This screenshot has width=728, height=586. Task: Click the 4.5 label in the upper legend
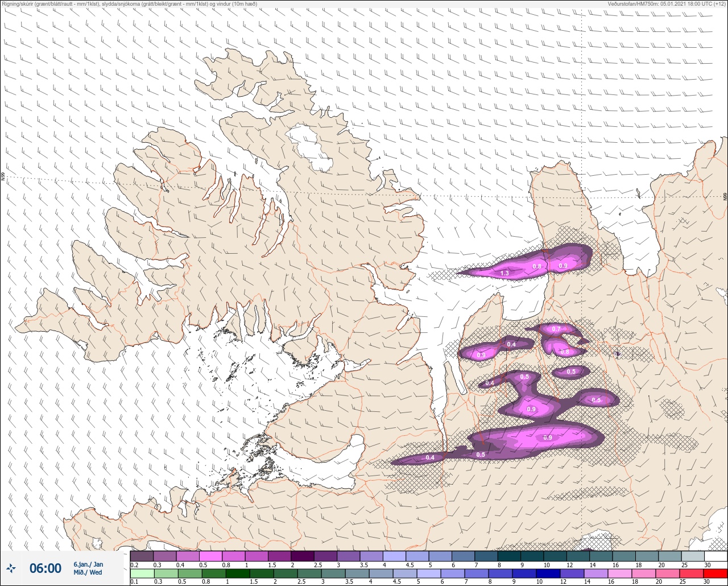pos(410,564)
